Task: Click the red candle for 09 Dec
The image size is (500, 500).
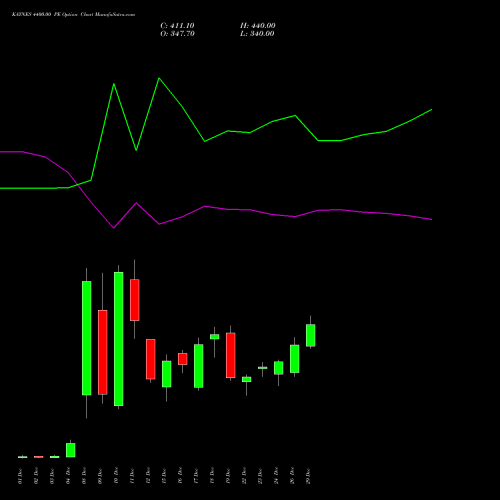Action: pos(103,352)
